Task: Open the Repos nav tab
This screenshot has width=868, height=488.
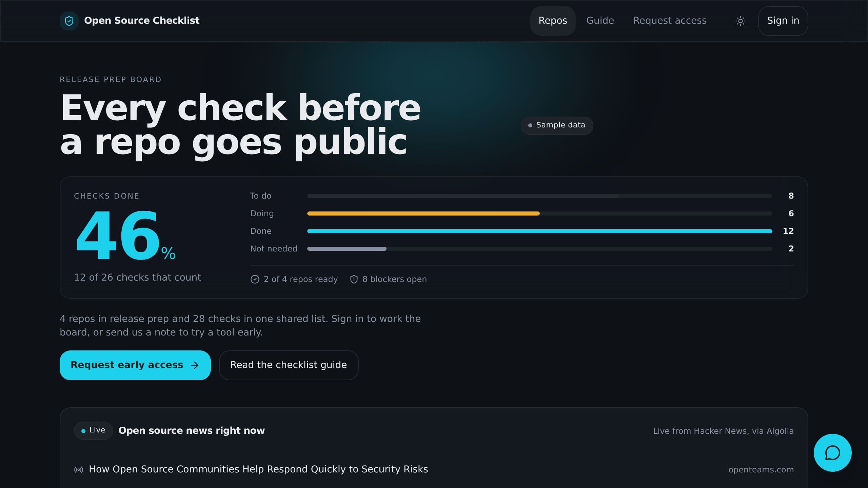Action: 553,21
